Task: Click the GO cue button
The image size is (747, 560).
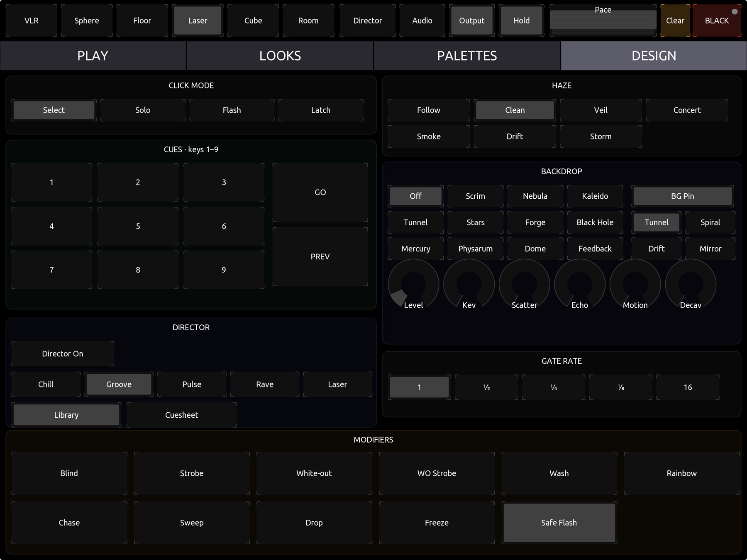Action: coord(320,192)
